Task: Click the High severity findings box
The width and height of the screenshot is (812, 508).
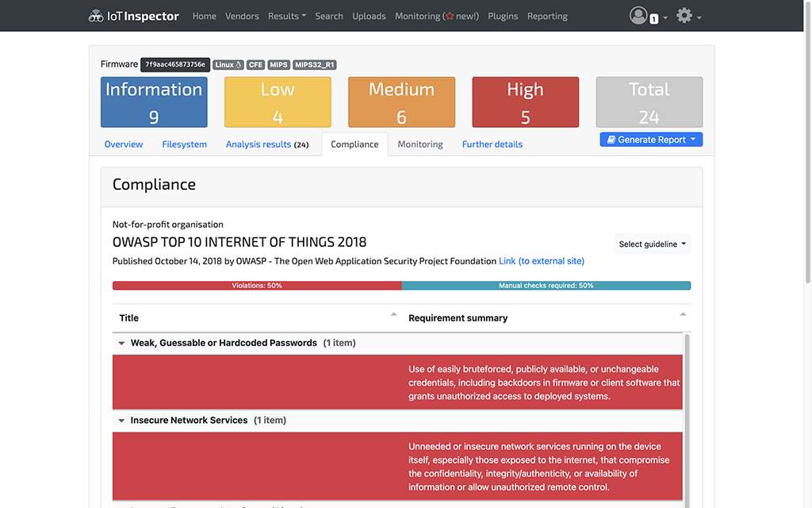Action: 525,102
